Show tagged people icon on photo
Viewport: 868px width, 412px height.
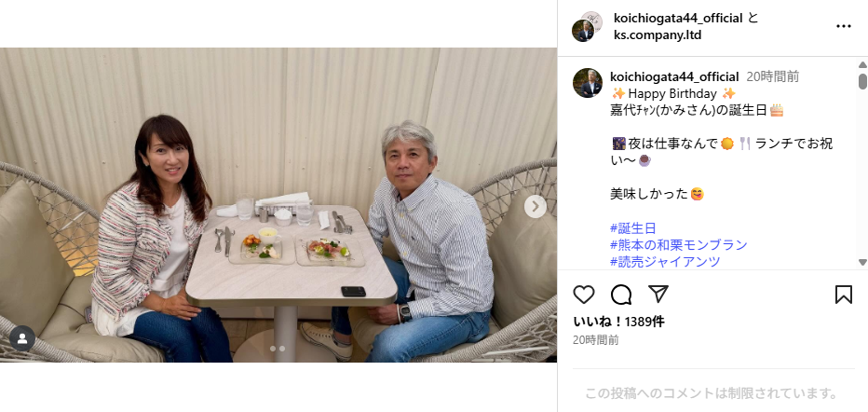[22, 338]
